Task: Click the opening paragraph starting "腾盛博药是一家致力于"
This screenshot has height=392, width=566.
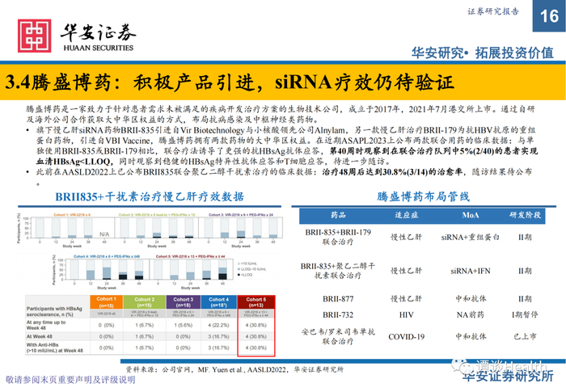Action: coord(280,114)
